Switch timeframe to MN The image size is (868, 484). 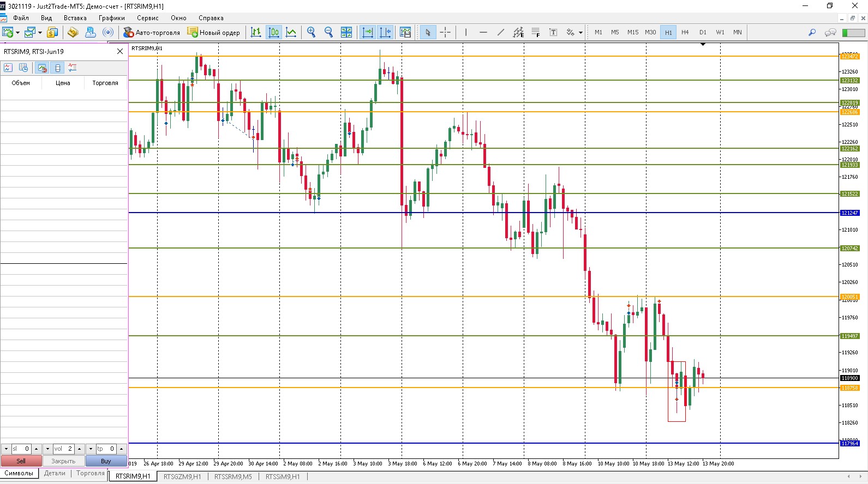(738, 32)
